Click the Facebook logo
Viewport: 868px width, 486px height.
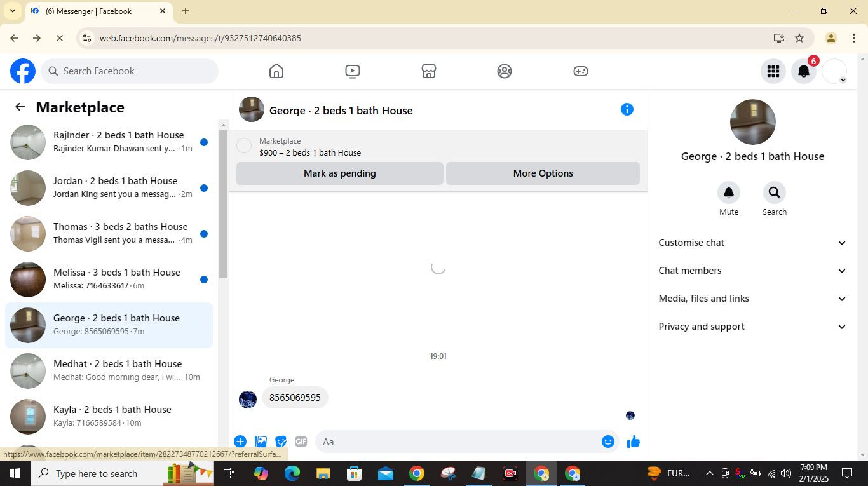23,71
